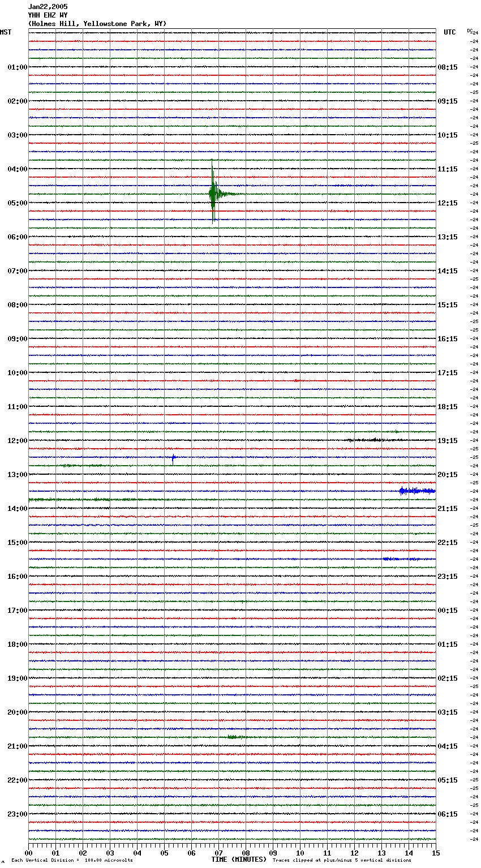481x868 pixels.
Task: Click the 11:00 MST time label
Action: 18,407
